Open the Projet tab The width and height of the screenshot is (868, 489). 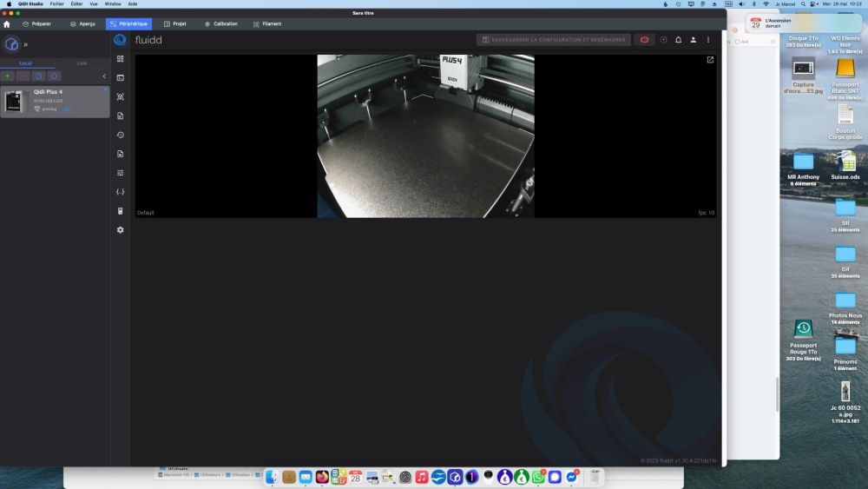(x=175, y=23)
